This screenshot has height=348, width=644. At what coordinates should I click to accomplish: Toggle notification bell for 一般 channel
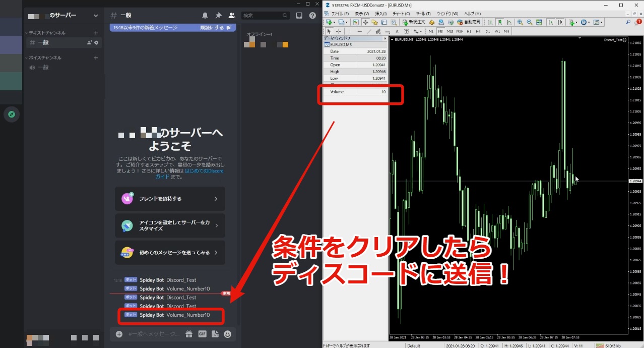[x=206, y=15]
